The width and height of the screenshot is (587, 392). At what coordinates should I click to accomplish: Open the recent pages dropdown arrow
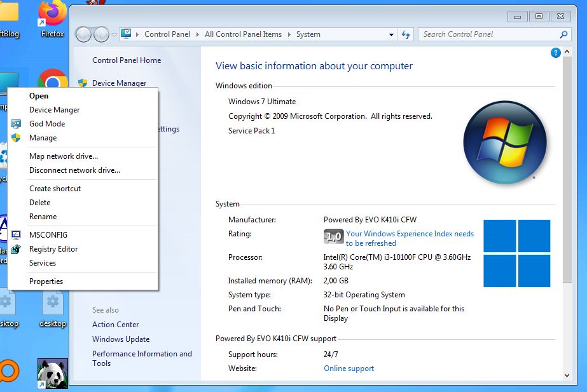click(x=114, y=35)
